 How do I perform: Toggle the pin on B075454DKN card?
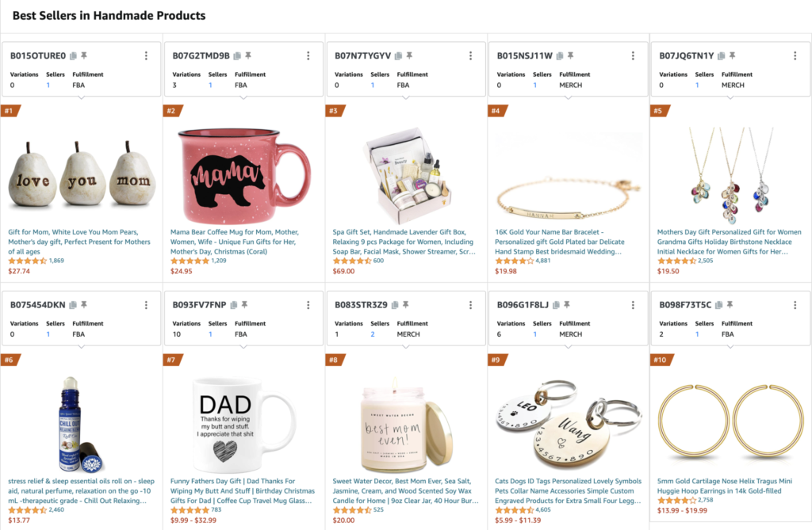(x=84, y=304)
